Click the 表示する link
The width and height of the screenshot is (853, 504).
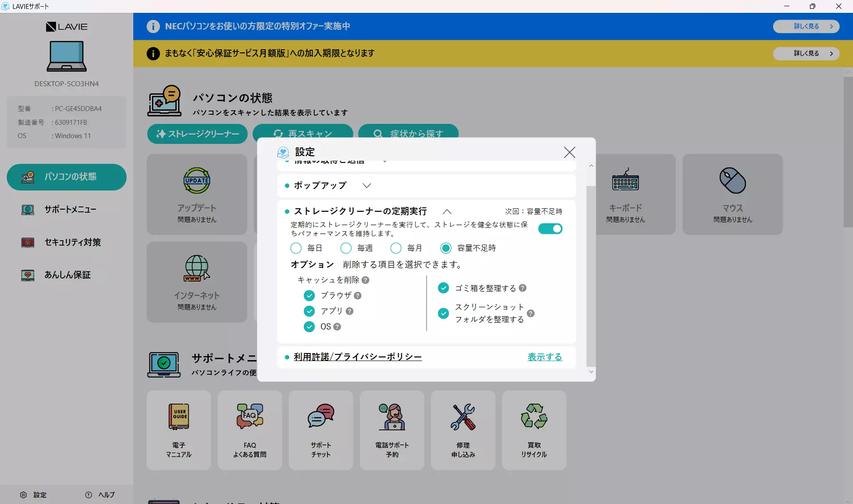pyautogui.click(x=545, y=357)
